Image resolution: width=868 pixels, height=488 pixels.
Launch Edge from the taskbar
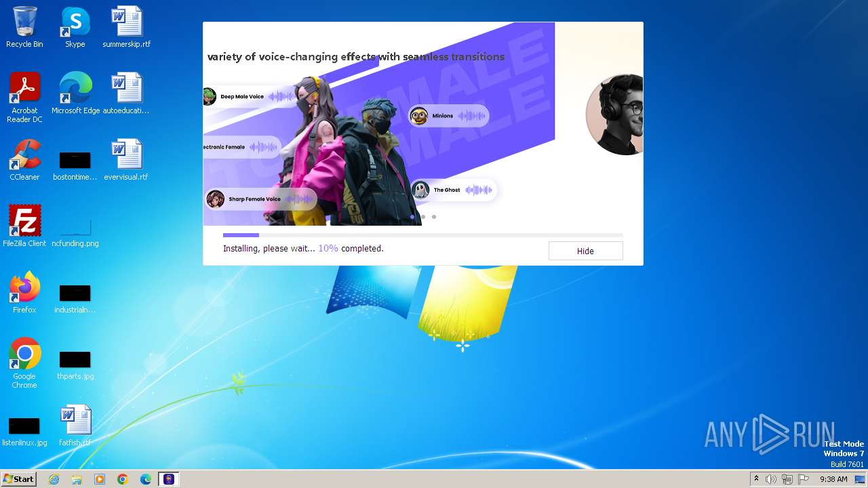pyautogui.click(x=146, y=479)
